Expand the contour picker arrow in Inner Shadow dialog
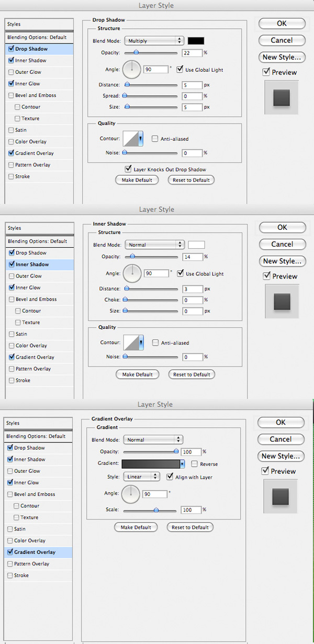 (141, 343)
